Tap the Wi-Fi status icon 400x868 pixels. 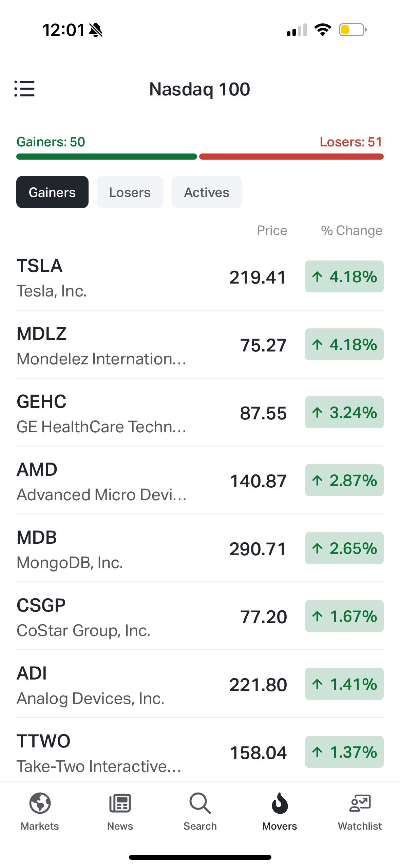(x=323, y=30)
